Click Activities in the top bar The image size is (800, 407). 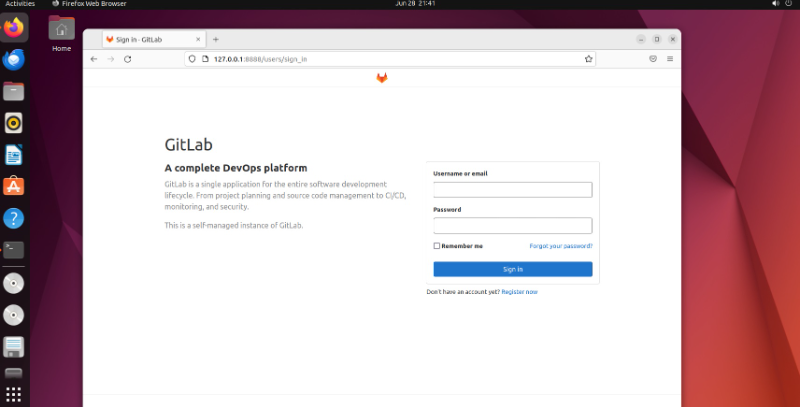(20, 4)
